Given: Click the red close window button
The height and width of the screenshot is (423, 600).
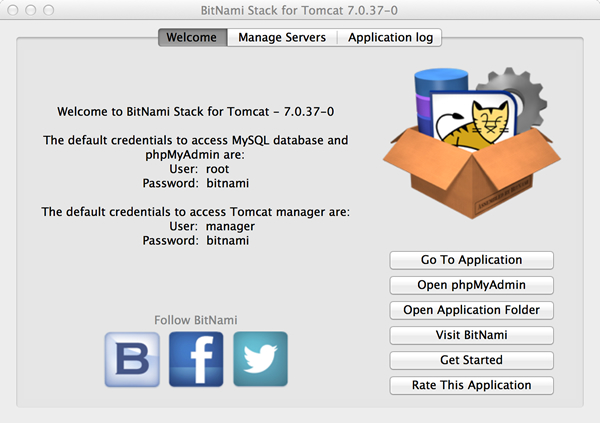Looking at the screenshot, I should (13, 10).
